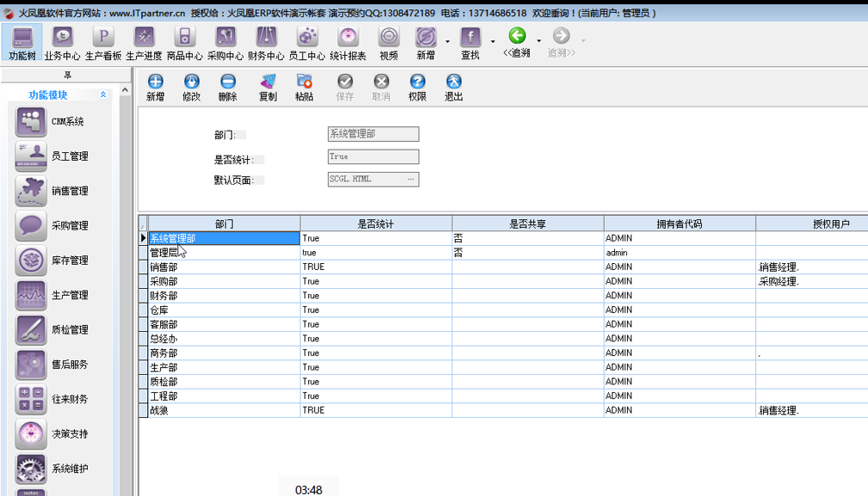
Task: Sort by the 拥有者代码 column header
Action: coord(680,224)
